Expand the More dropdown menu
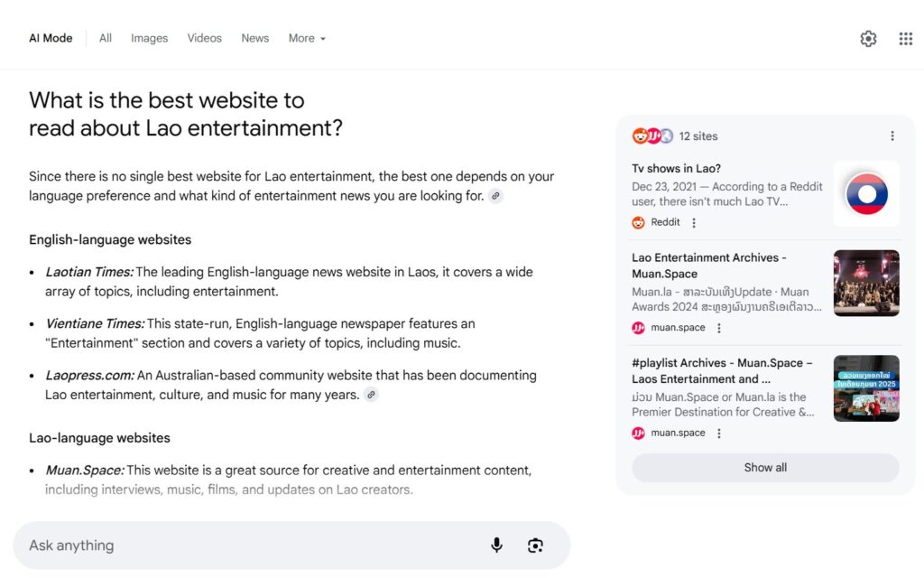 tap(307, 38)
